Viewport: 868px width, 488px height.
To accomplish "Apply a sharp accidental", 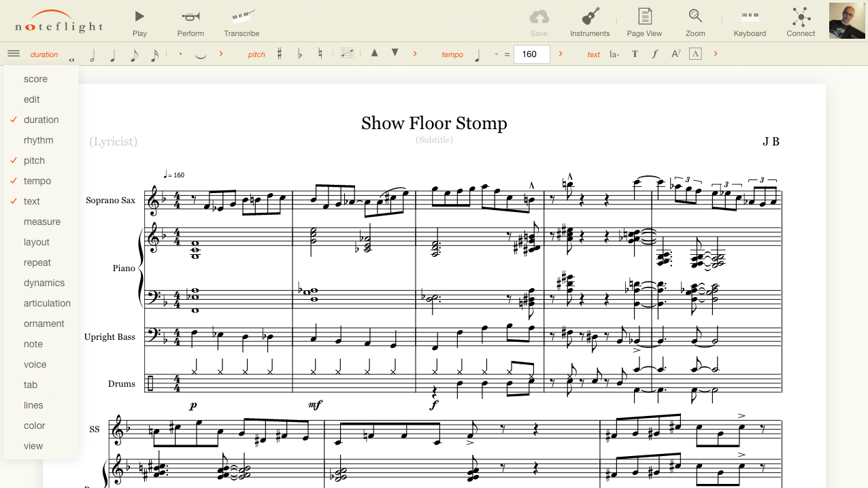I will (x=279, y=54).
